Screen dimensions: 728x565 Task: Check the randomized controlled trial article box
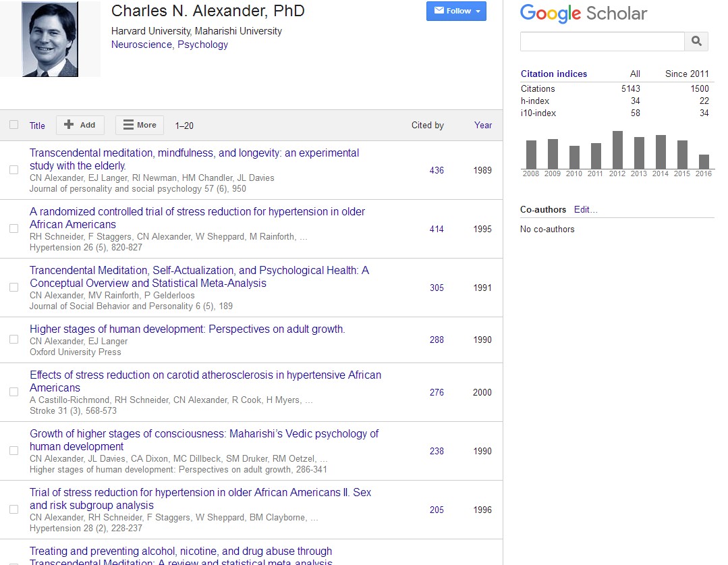point(14,229)
